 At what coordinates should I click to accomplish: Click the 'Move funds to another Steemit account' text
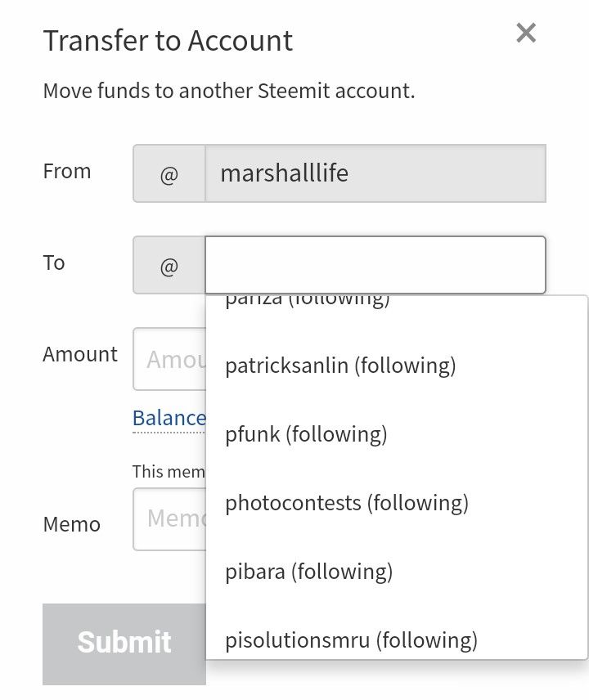coord(229,91)
